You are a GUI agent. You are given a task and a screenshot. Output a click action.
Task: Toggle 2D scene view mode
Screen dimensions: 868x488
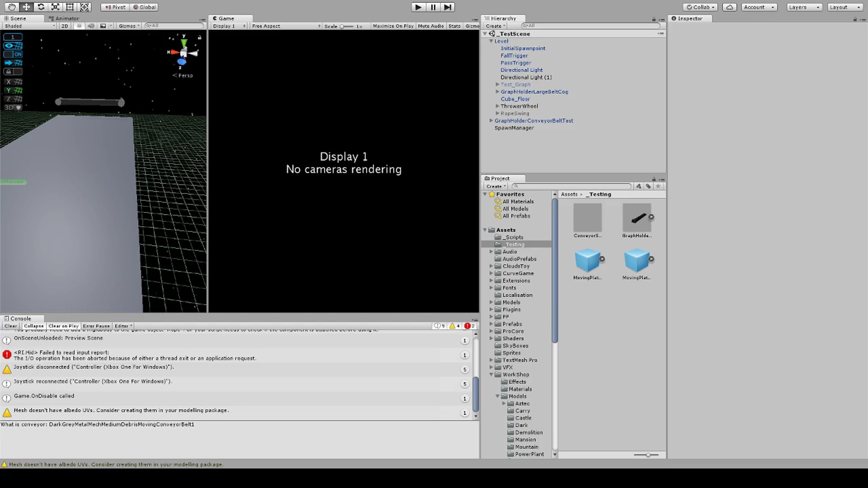(x=65, y=26)
